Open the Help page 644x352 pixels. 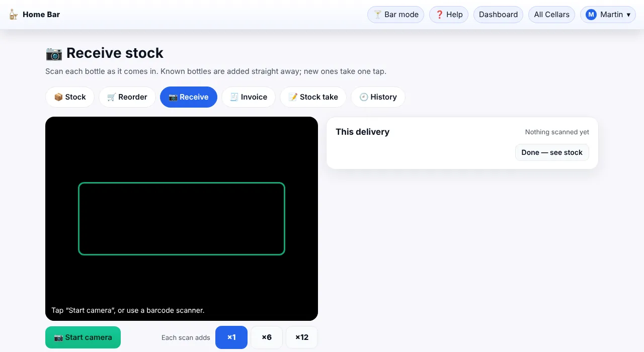click(x=449, y=15)
